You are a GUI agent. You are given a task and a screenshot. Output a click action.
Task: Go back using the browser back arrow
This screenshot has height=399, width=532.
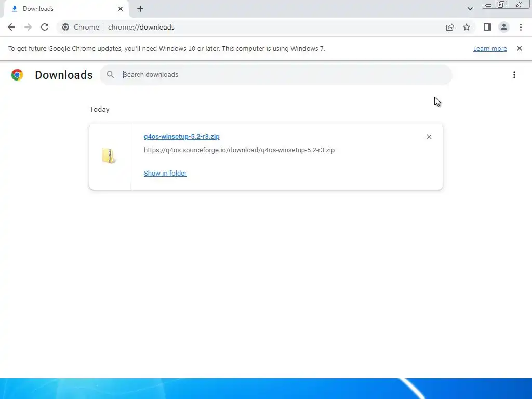[11, 27]
